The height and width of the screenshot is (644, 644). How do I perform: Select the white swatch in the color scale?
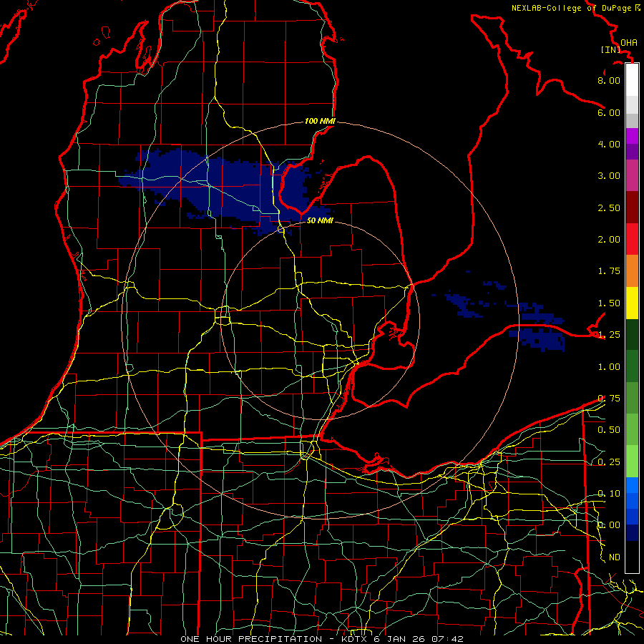[x=632, y=80]
